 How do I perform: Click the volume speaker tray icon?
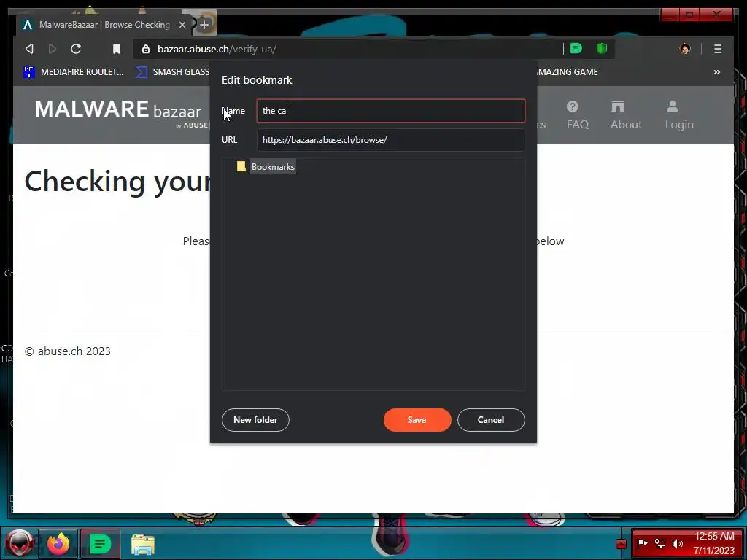tap(678, 543)
